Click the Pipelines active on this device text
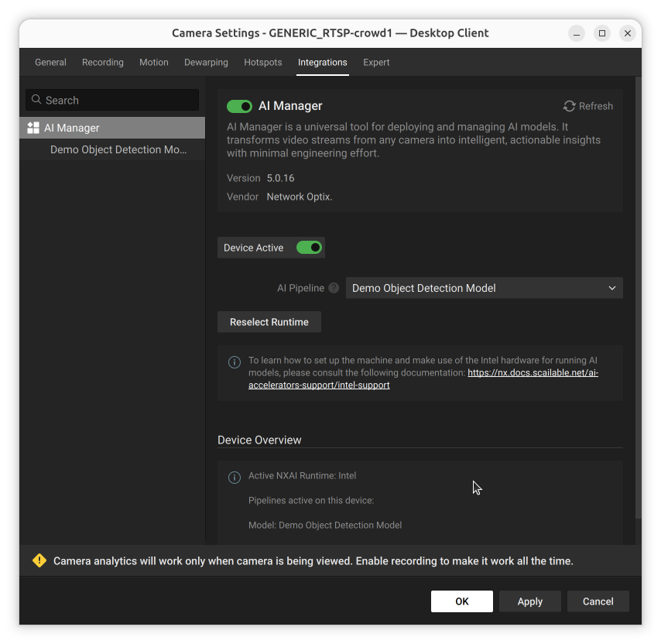Viewport: 661px width, 644px height. click(311, 500)
